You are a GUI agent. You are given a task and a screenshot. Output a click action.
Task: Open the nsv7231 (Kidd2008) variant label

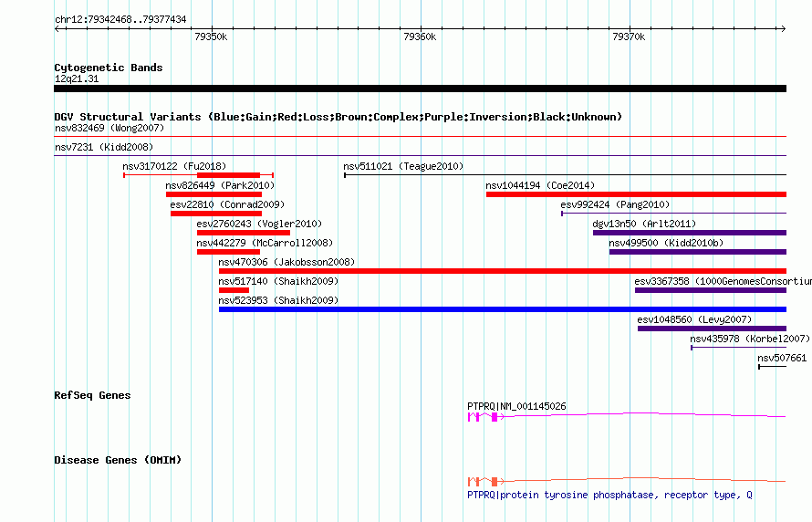tap(104, 147)
